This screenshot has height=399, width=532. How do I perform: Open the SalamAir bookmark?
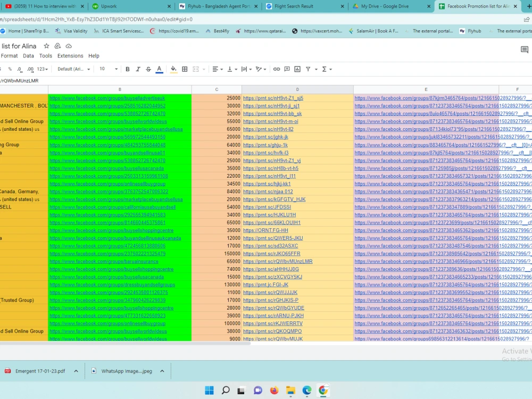373,31
